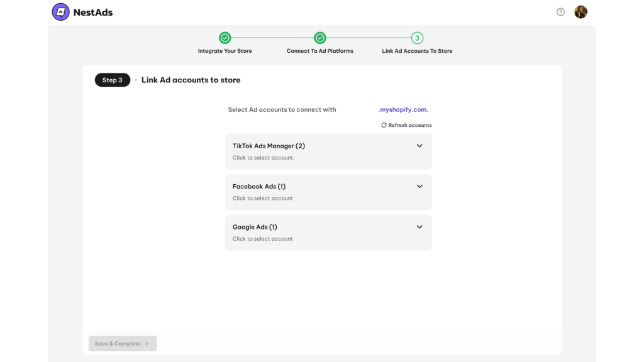Expand the Facebook Ads chevron

pos(419,186)
